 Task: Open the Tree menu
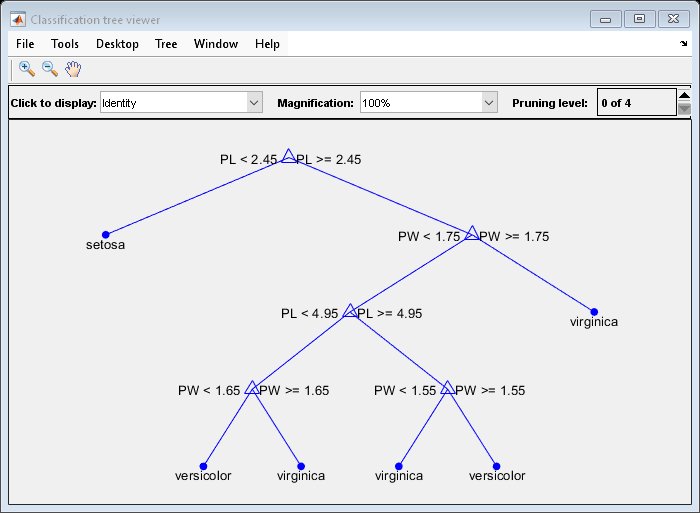tap(166, 44)
